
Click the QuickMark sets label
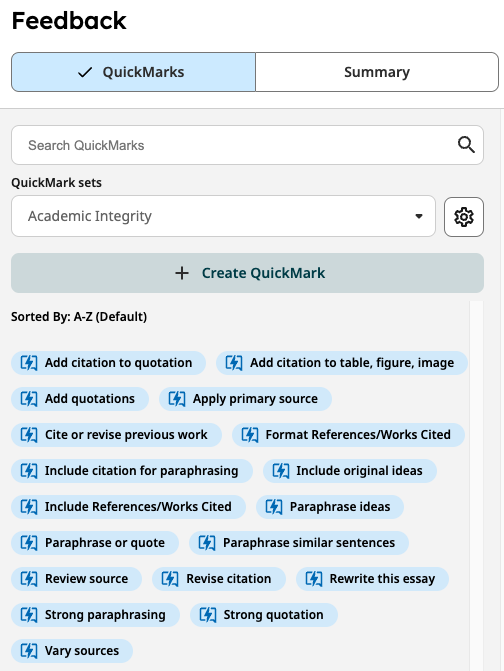56,183
